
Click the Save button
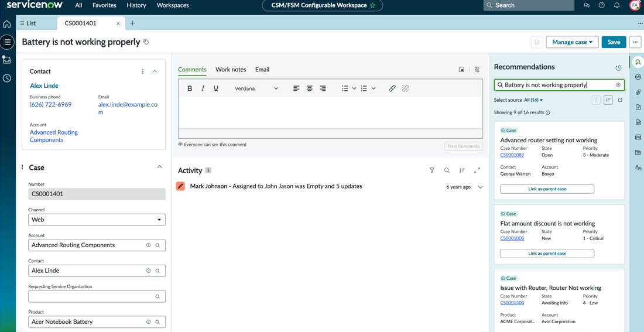pos(614,42)
